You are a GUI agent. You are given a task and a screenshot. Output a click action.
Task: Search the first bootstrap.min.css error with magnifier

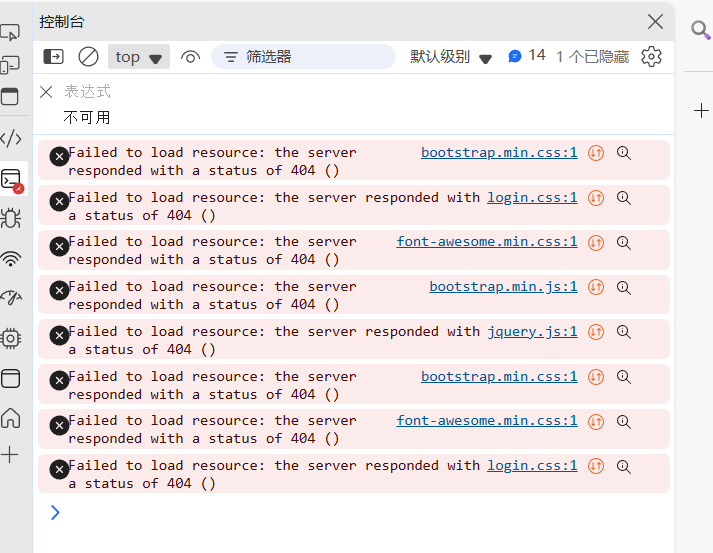(623, 153)
